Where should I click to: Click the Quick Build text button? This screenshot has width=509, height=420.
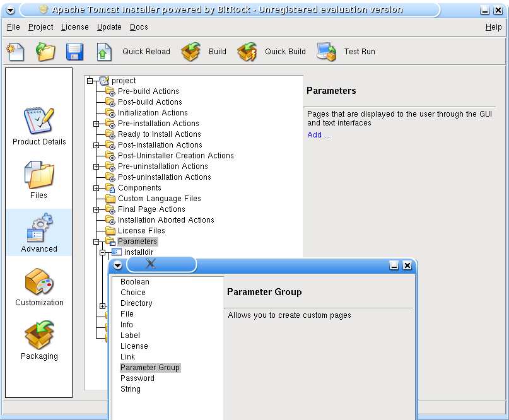[285, 52]
